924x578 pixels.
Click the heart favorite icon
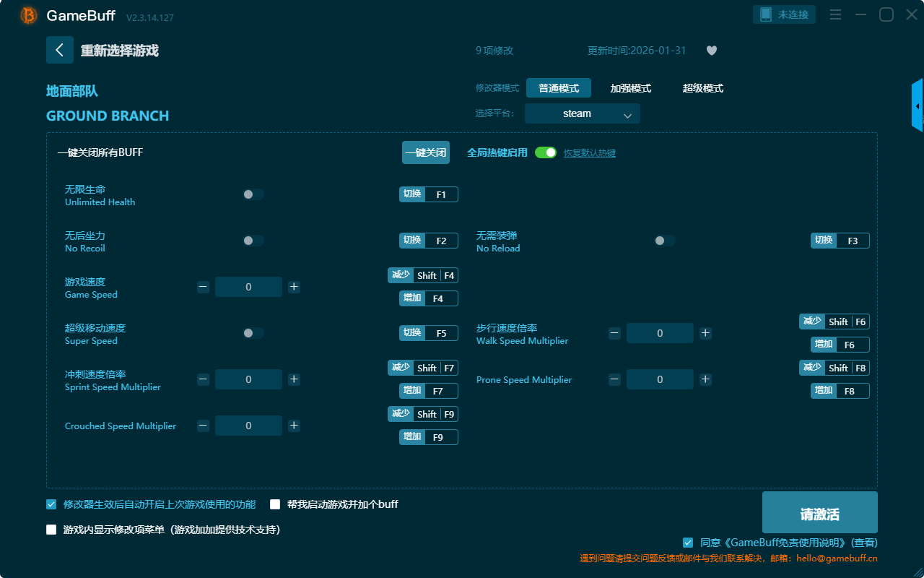[x=711, y=51]
